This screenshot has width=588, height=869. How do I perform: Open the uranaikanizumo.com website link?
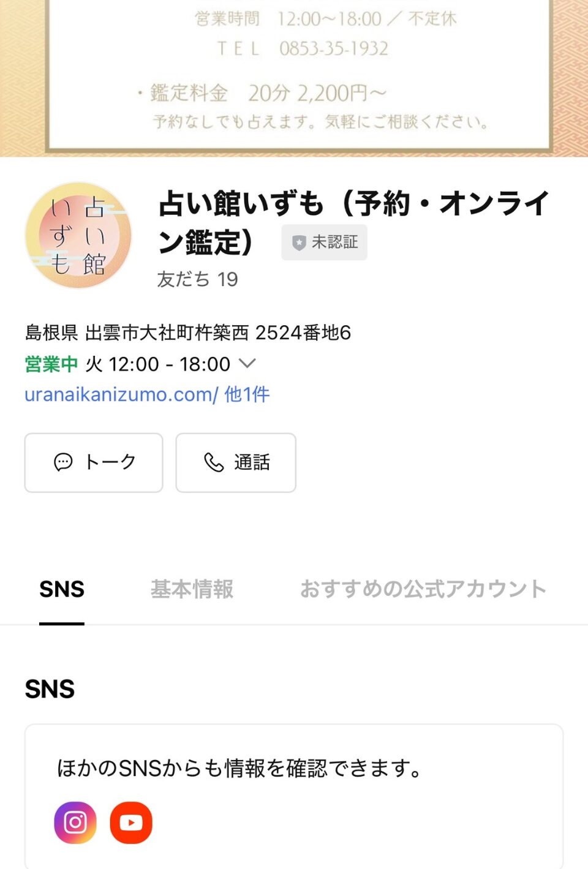121,394
